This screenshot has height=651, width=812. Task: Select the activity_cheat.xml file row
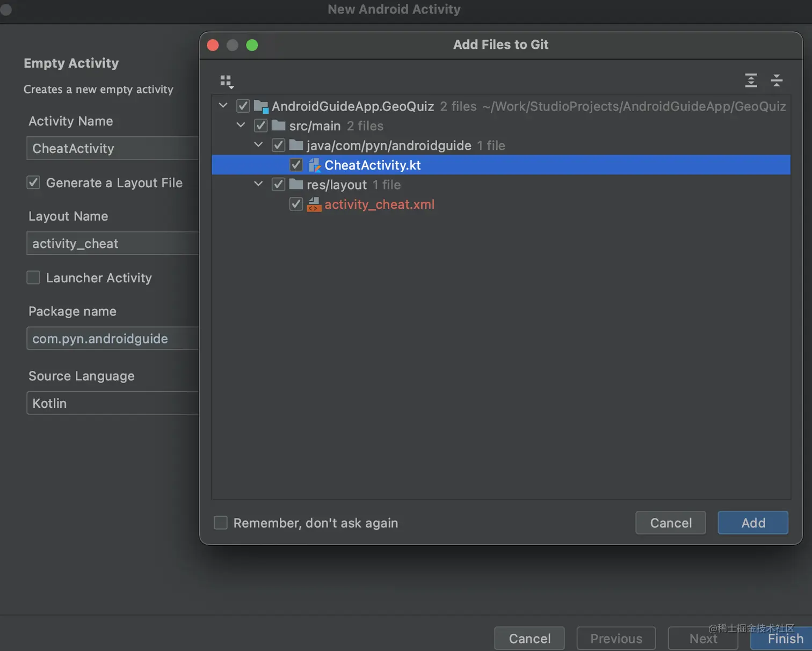pyautogui.click(x=501, y=204)
